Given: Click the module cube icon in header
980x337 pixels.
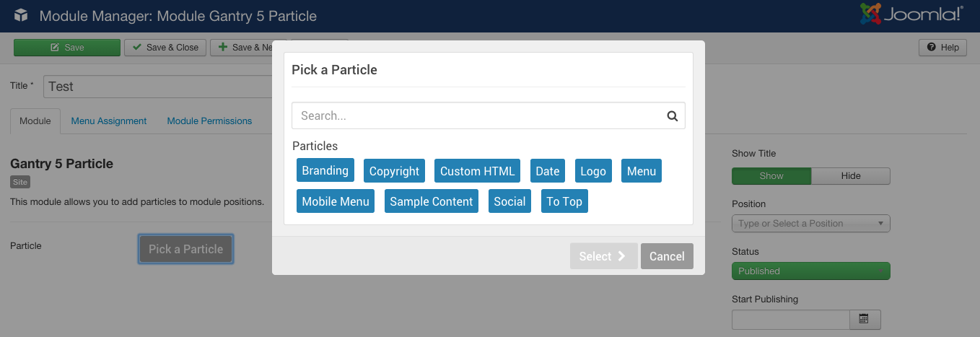Looking at the screenshot, I should [x=21, y=15].
